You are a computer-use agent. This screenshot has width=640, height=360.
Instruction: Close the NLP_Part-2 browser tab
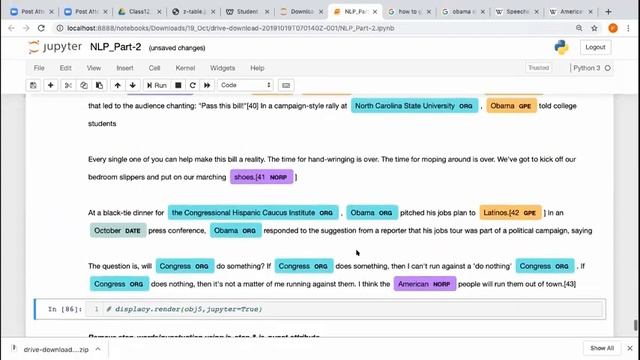[x=375, y=12]
